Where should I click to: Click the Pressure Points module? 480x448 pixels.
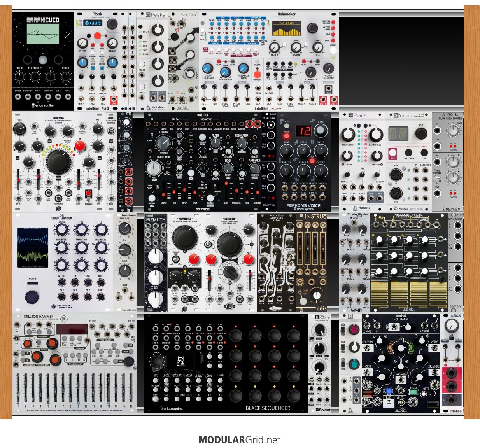click(x=409, y=262)
